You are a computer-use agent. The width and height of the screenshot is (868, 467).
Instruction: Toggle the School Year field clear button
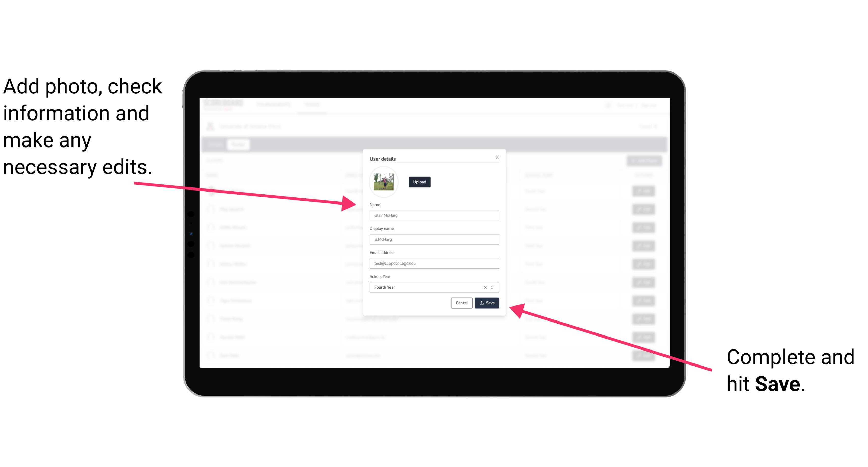point(485,287)
